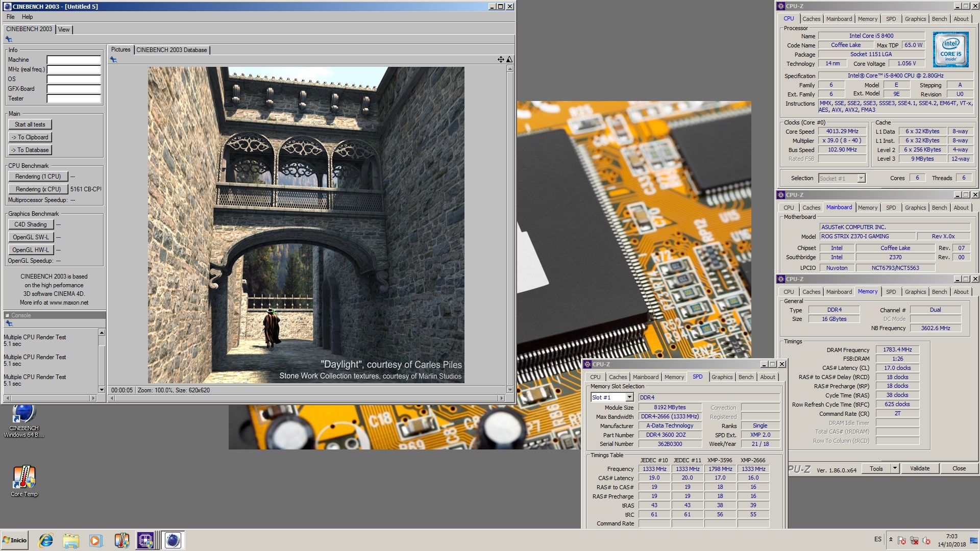Switch to CINEBENCH taskbar item
Viewport: 980px width, 551px height.
173,540
